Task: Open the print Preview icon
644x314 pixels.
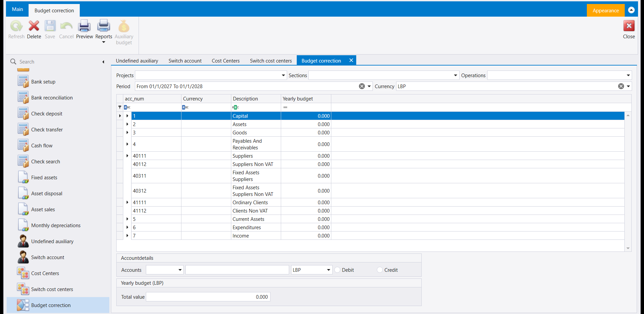Action: [84, 26]
